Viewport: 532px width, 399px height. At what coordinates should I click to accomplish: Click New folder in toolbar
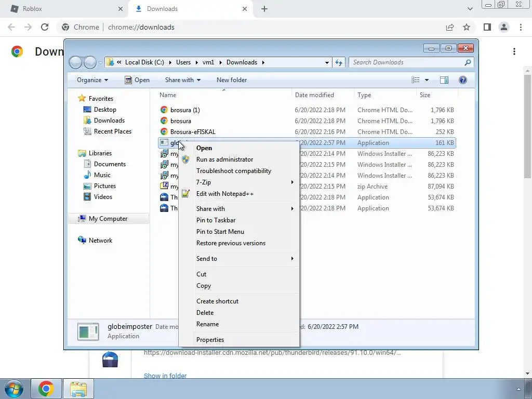click(x=232, y=80)
